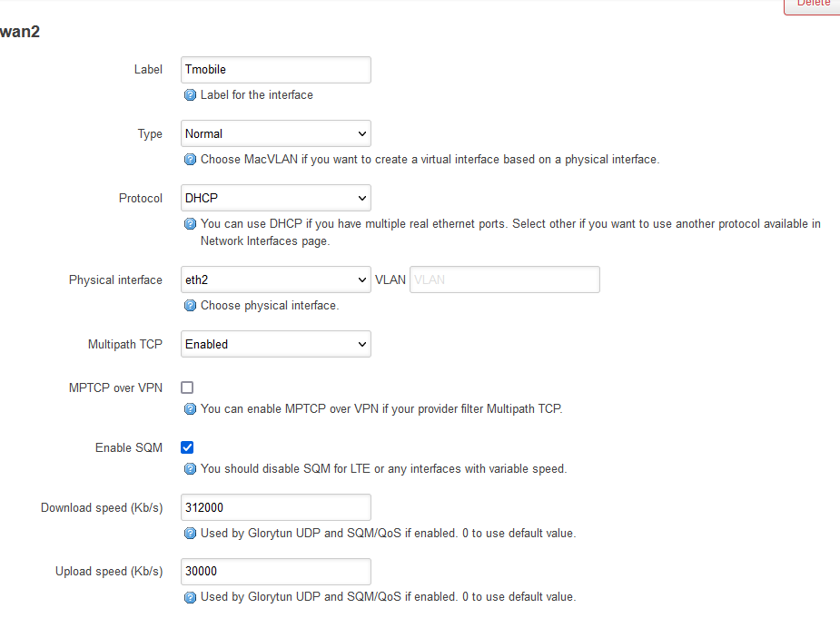Click the Upload speed help icon
This screenshot has height=618, width=840.
pos(190,596)
